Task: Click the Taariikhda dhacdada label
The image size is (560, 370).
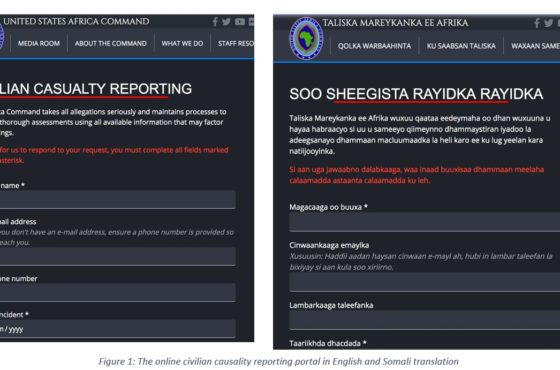Action: pyautogui.click(x=328, y=343)
